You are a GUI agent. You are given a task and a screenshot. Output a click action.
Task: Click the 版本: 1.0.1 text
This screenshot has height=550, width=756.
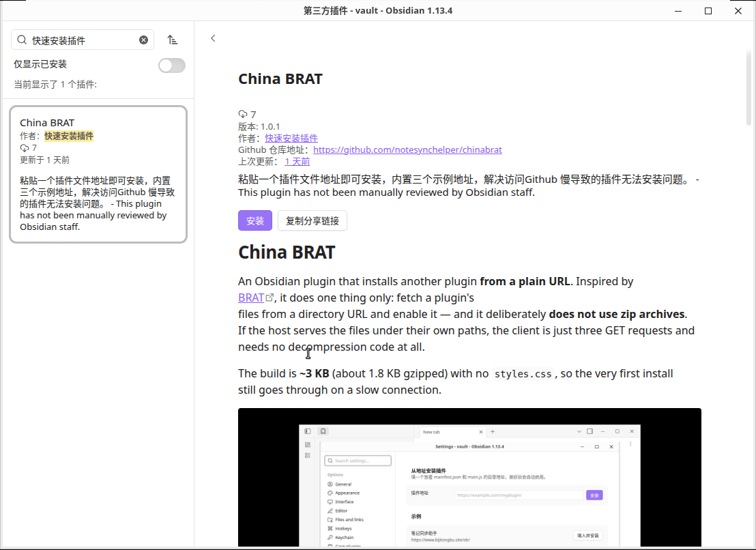[259, 126]
